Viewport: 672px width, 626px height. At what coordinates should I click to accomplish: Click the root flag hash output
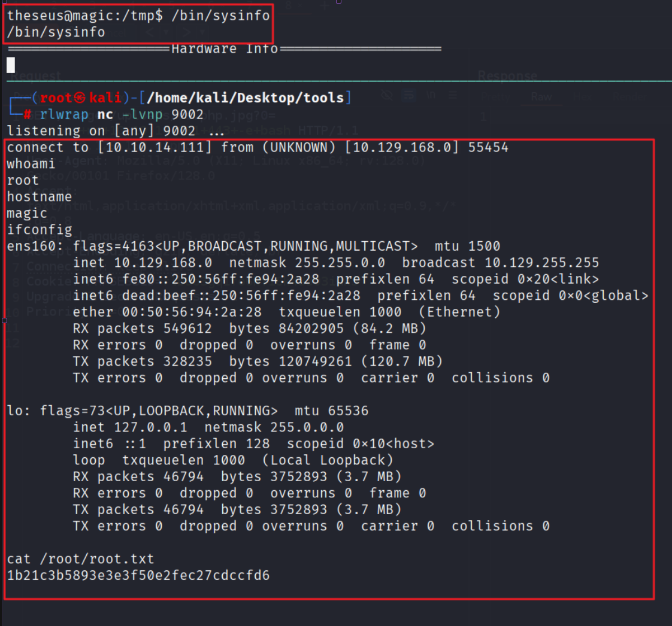(x=138, y=576)
